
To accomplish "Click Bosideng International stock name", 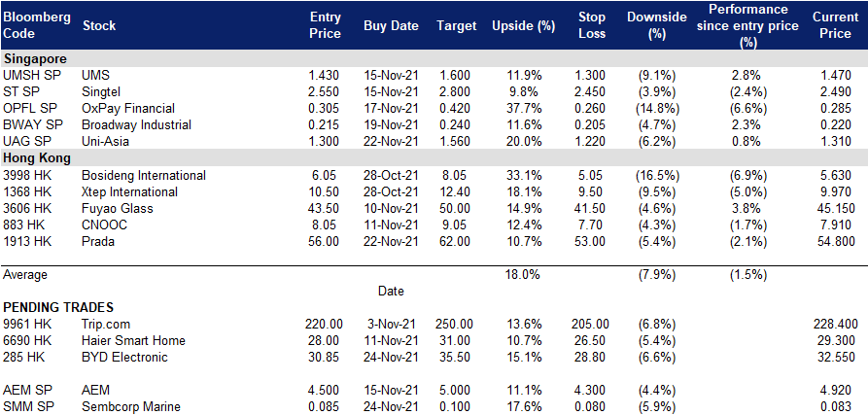I will 144,175.
